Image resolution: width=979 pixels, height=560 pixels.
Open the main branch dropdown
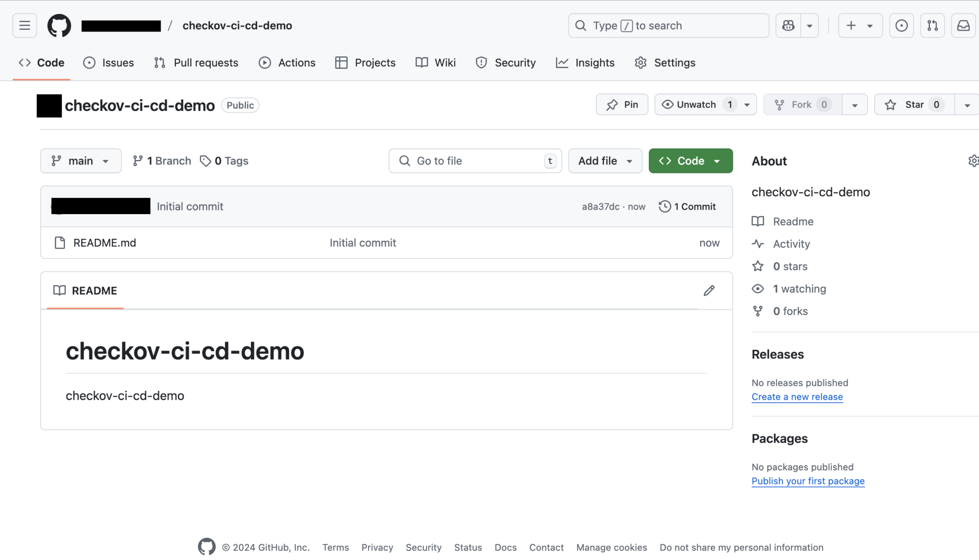pos(80,161)
